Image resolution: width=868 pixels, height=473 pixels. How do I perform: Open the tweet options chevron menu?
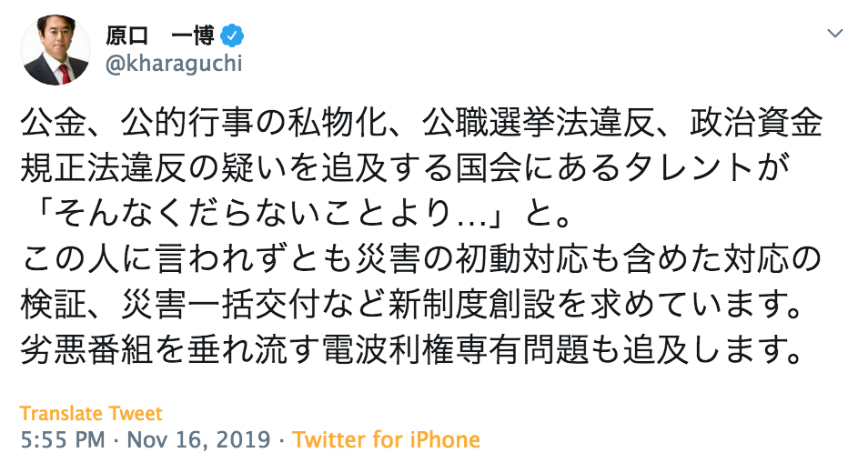834,34
